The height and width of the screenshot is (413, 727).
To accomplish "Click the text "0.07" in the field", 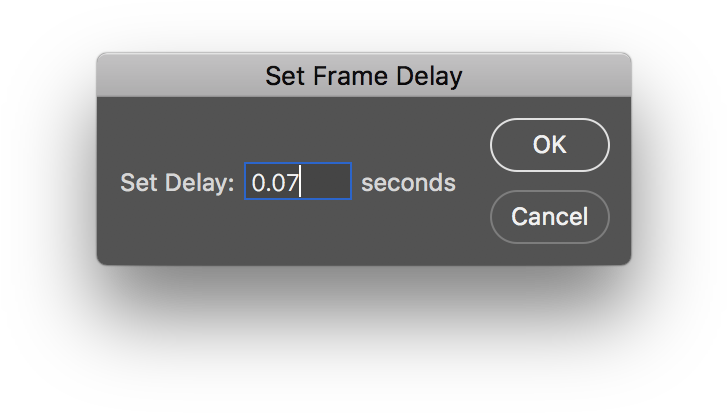I will (x=275, y=183).
